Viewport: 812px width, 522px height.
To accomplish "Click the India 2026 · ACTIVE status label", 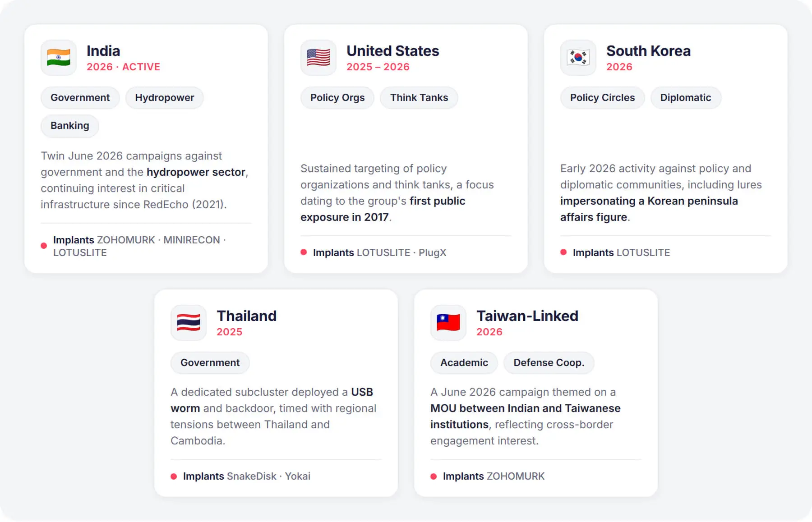I will (x=123, y=67).
